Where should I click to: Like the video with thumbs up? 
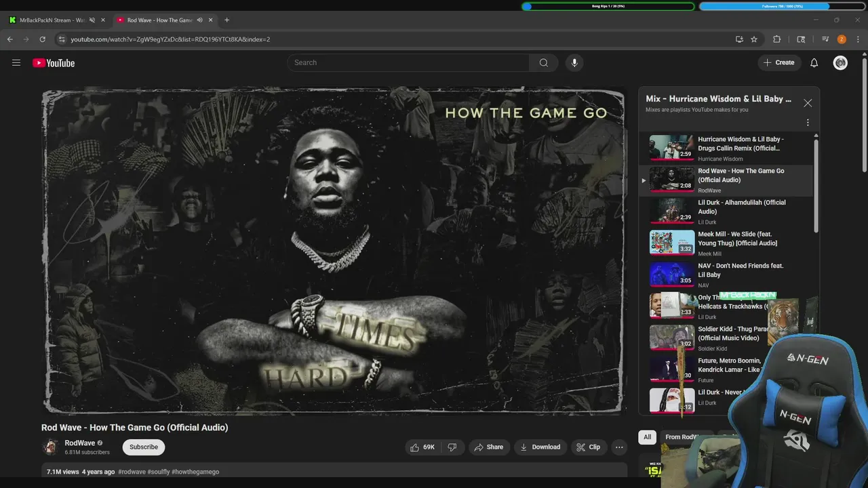[x=422, y=447]
